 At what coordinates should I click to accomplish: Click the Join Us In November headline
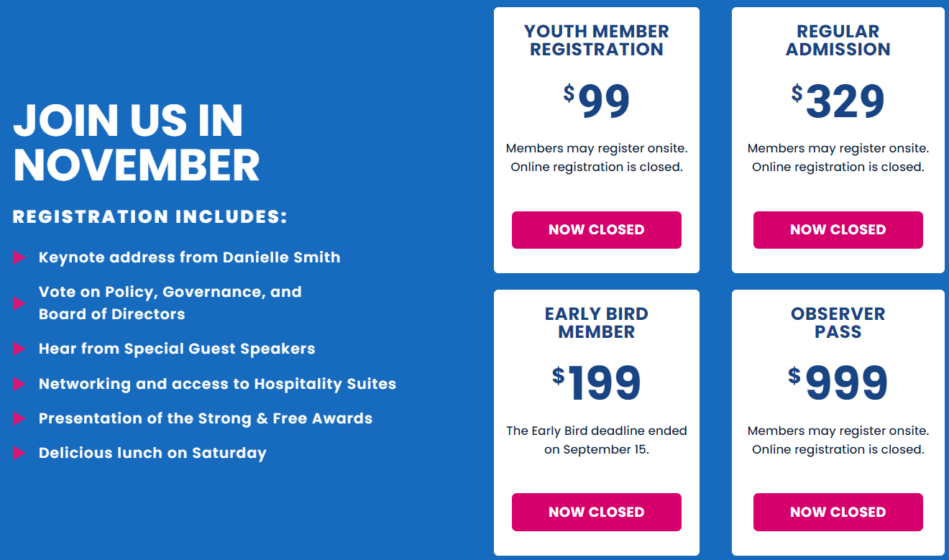coord(137,142)
